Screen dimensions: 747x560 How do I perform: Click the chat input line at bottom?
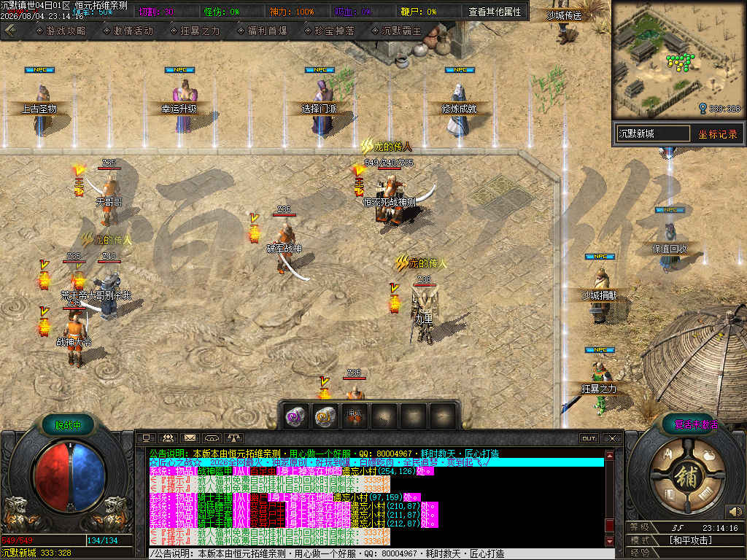381,554
